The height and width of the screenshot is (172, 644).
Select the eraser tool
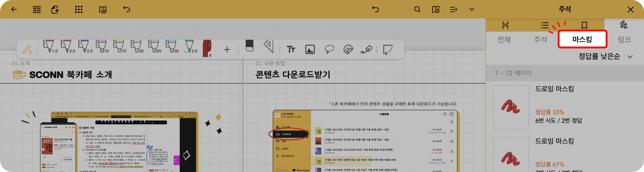coord(249,46)
